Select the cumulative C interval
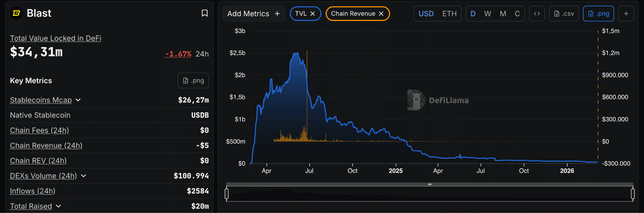This screenshot has height=213, width=644. (517, 14)
